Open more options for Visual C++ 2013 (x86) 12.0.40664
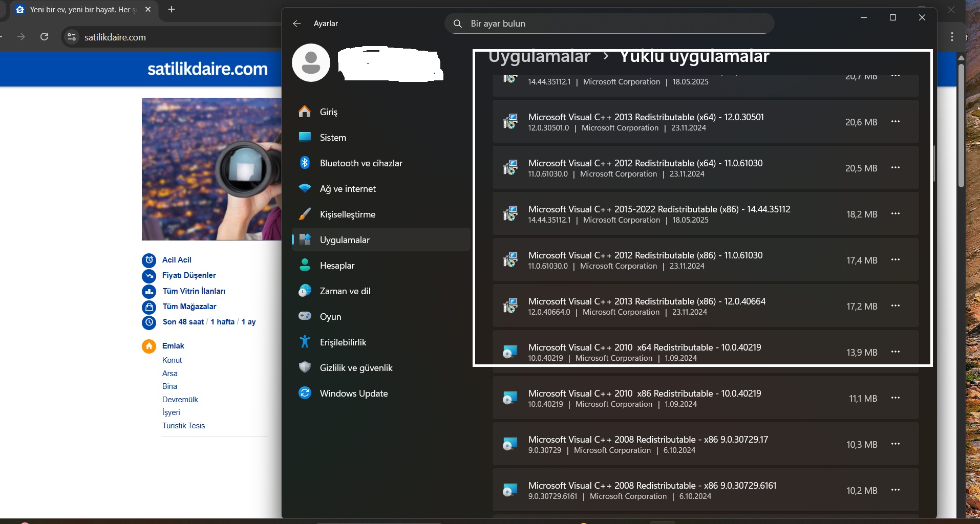 point(896,306)
